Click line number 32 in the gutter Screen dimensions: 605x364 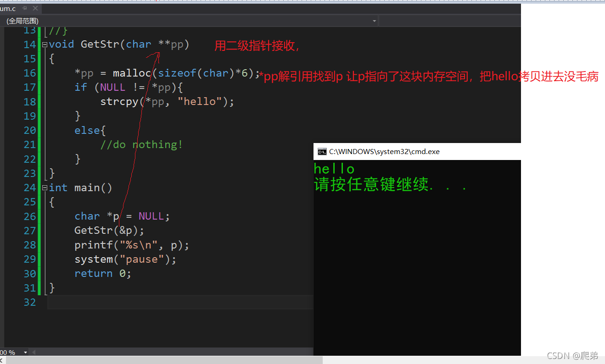30,302
